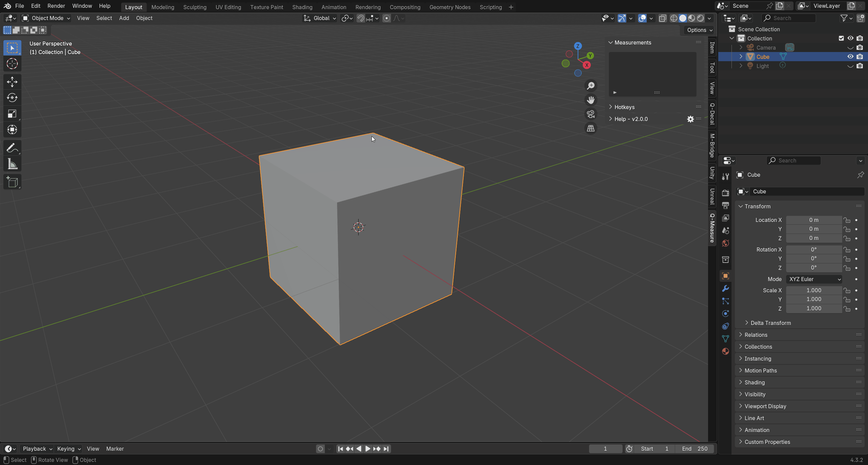Toggle camera view icon in viewport
The image size is (868, 465).
pyautogui.click(x=591, y=114)
